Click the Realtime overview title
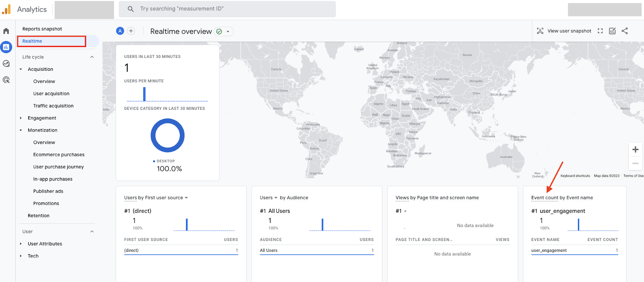This screenshot has width=644, height=282. point(181,31)
